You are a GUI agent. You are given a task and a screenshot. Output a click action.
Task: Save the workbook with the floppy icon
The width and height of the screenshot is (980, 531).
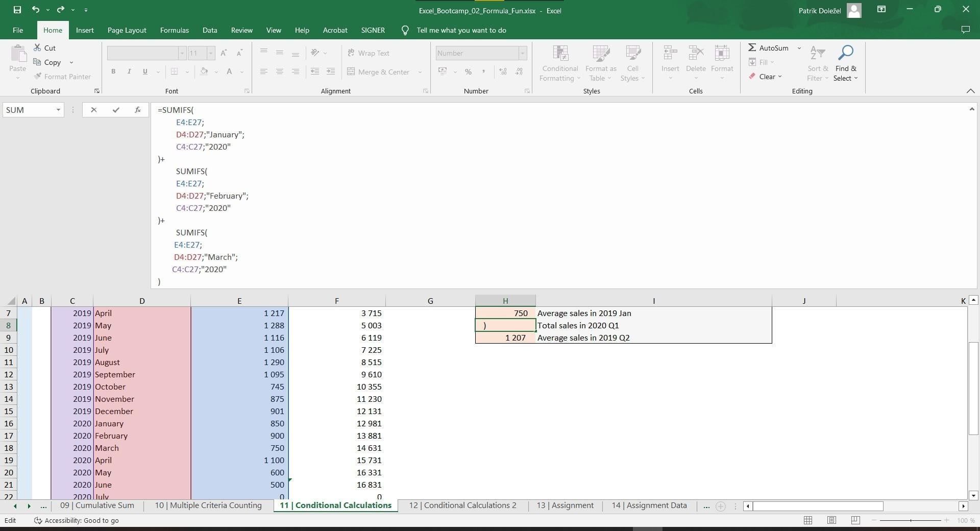pyautogui.click(x=17, y=10)
